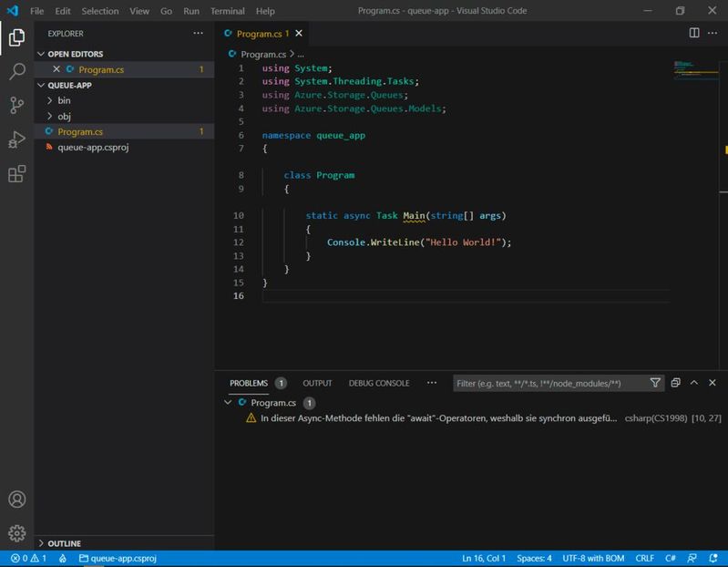Click the Explorer more actions ellipsis
Viewport: 728px width, 567px height.
[199, 34]
